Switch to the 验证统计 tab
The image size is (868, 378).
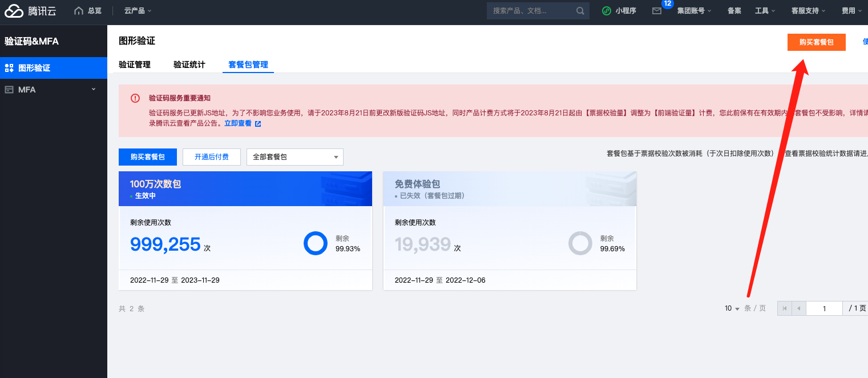[x=189, y=65]
